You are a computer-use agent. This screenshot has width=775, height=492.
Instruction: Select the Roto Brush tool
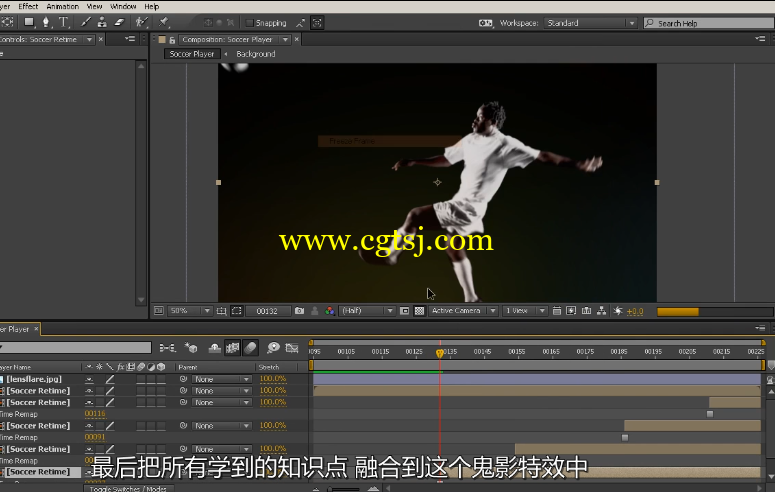[x=141, y=22]
